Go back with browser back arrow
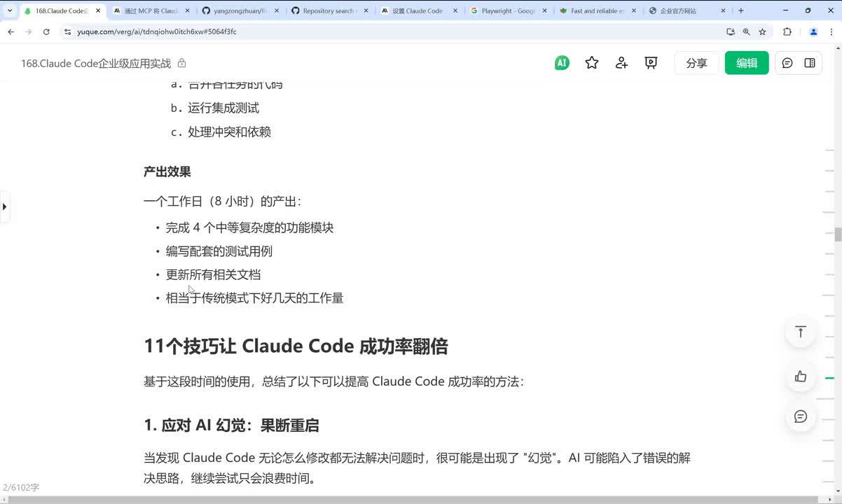The image size is (842, 504). click(x=11, y=31)
